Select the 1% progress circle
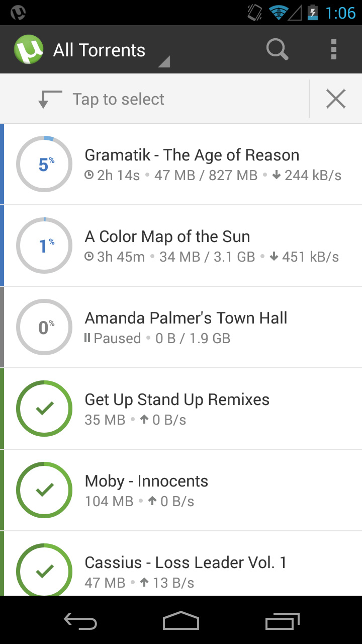The width and height of the screenshot is (362, 644). (x=44, y=246)
